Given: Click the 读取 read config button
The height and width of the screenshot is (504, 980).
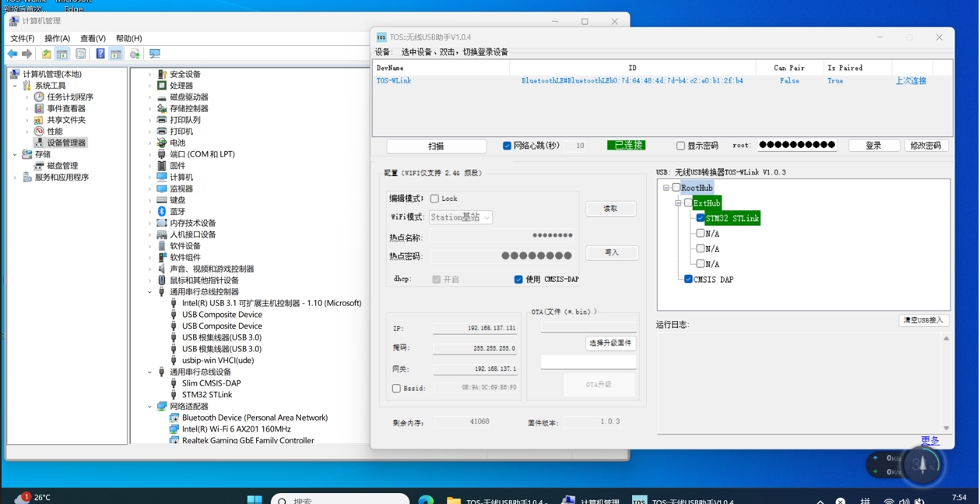Looking at the screenshot, I should (x=611, y=209).
